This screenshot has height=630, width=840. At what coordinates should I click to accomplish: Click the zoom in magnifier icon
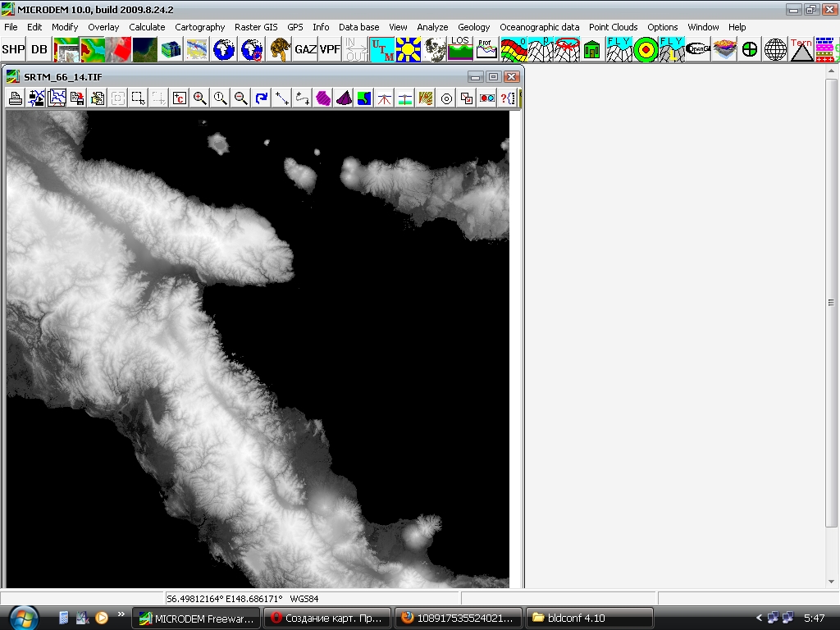200,98
